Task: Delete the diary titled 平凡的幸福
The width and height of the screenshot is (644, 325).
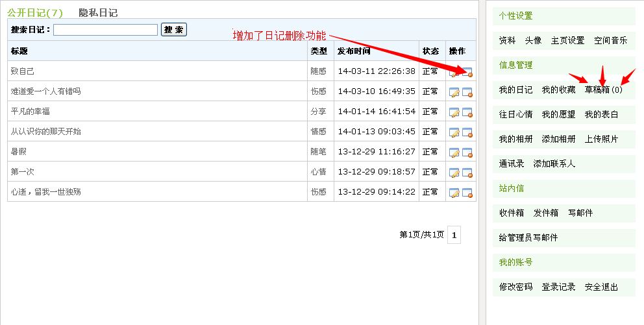Action: 467,112
